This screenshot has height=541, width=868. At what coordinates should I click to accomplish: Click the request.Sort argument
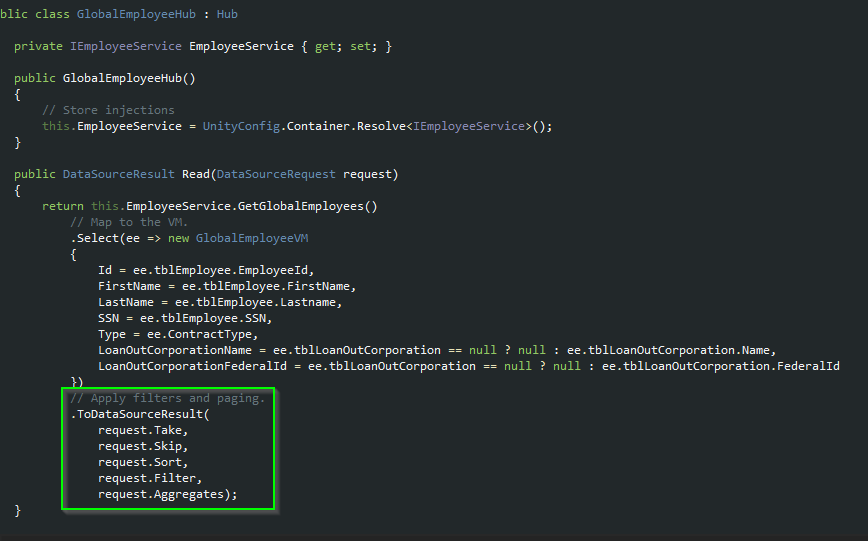coord(143,462)
